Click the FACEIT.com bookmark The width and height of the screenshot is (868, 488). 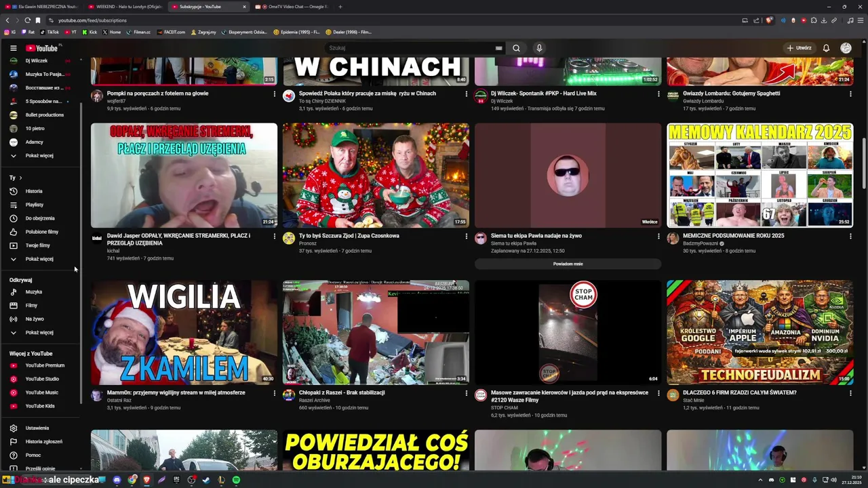click(x=171, y=32)
